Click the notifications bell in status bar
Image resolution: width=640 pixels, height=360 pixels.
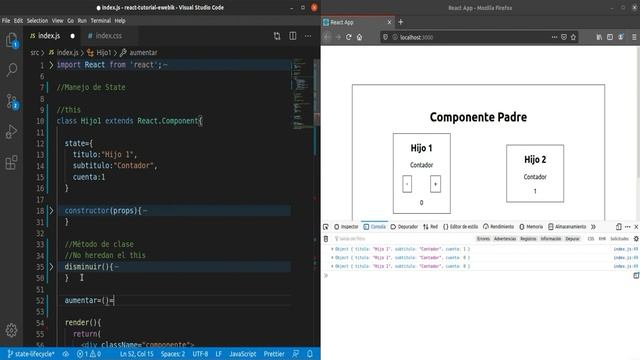310,354
